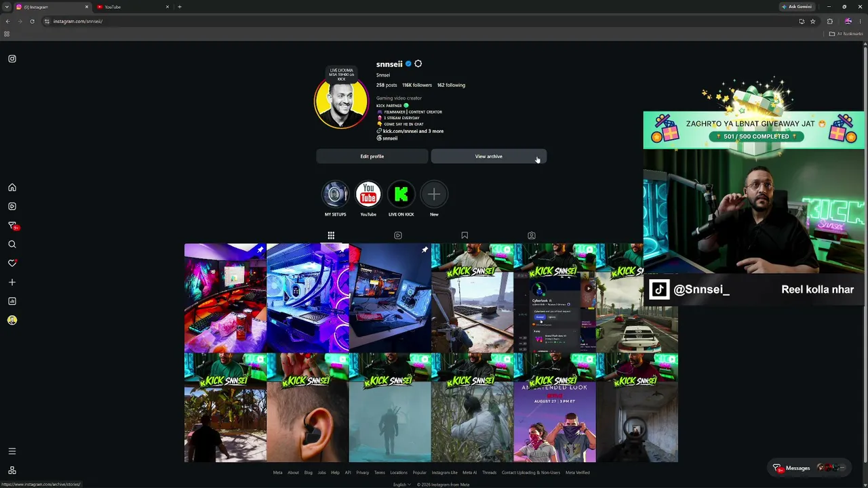Open the pinned blue PC build post
The height and width of the screenshot is (488, 868).
click(x=308, y=298)
